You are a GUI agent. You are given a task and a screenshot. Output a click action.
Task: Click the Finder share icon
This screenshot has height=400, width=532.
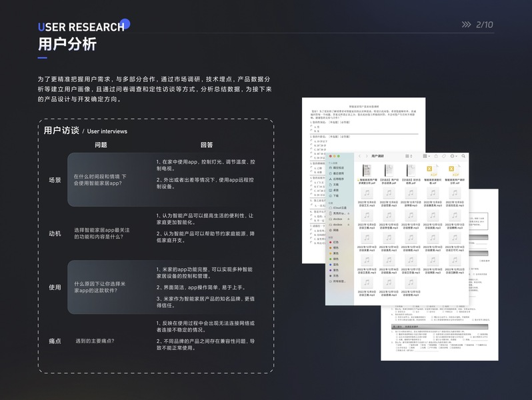436,156
